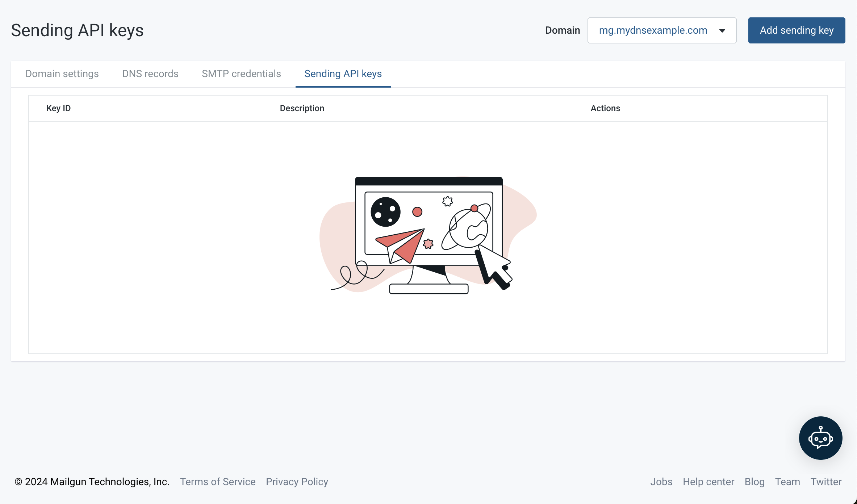Click the dropdown arrow beside mg.mydnsexample.com

[722, 30]
